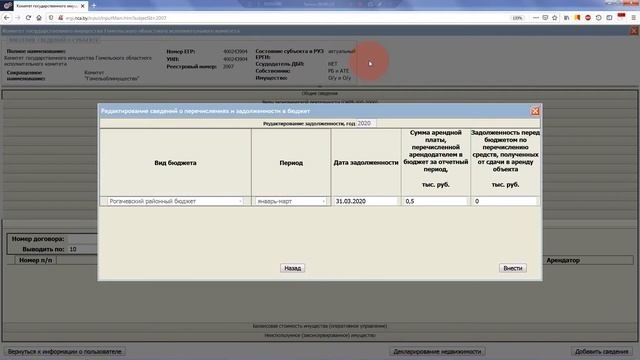This screenshot has height=360, width=640.
Task: Open a new browser tab with plus
Action: pos(94,6)
